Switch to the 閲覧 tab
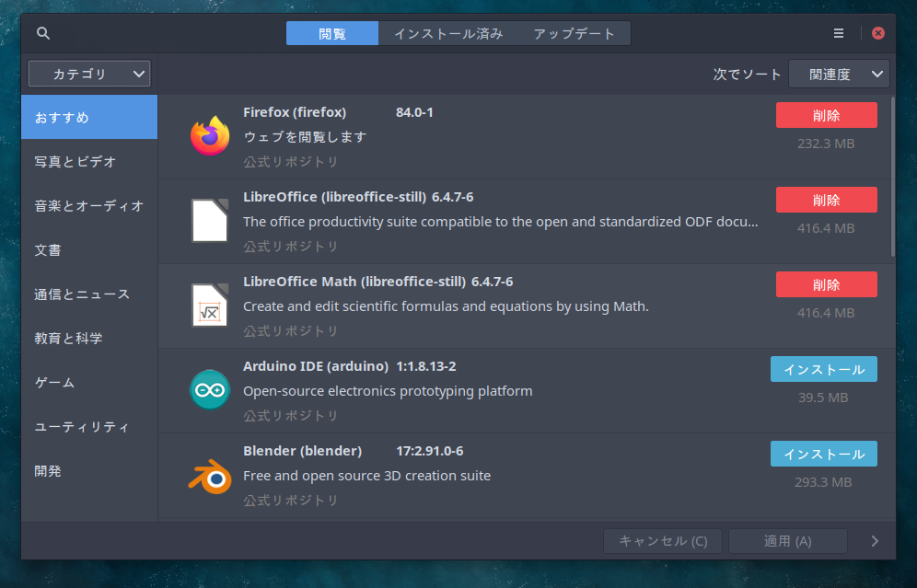 332,34
